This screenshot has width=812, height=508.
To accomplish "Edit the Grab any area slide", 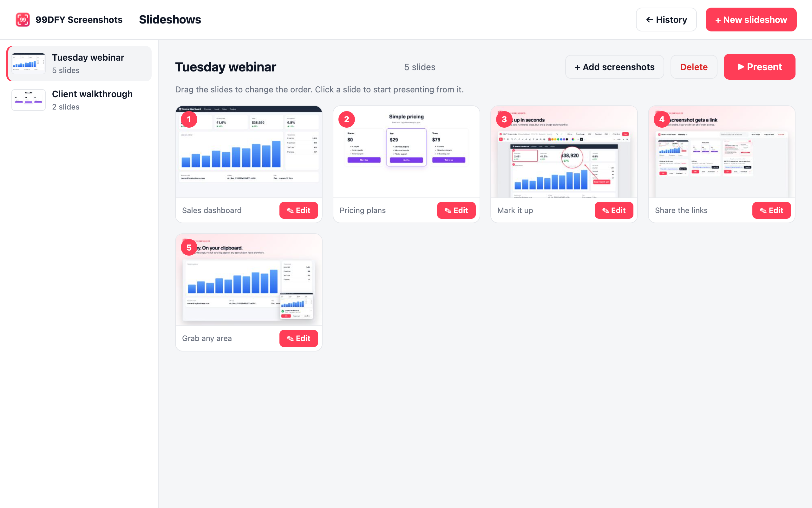I will tap(298, 338).
